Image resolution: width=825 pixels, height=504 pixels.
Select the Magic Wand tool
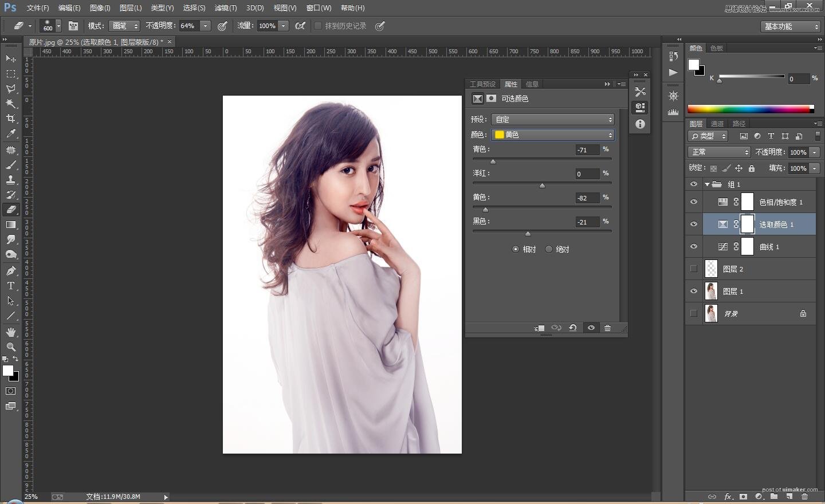click(x=11, y=104)
